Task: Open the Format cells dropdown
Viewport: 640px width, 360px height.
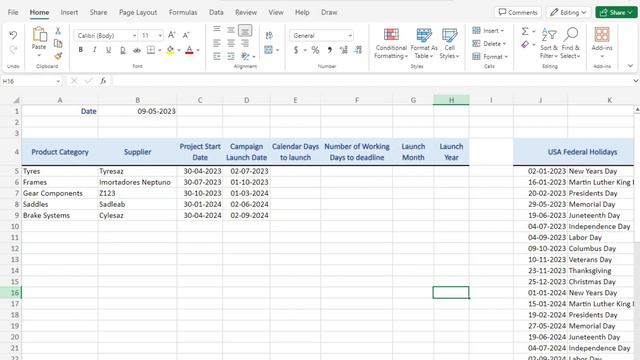Action: 490,57
